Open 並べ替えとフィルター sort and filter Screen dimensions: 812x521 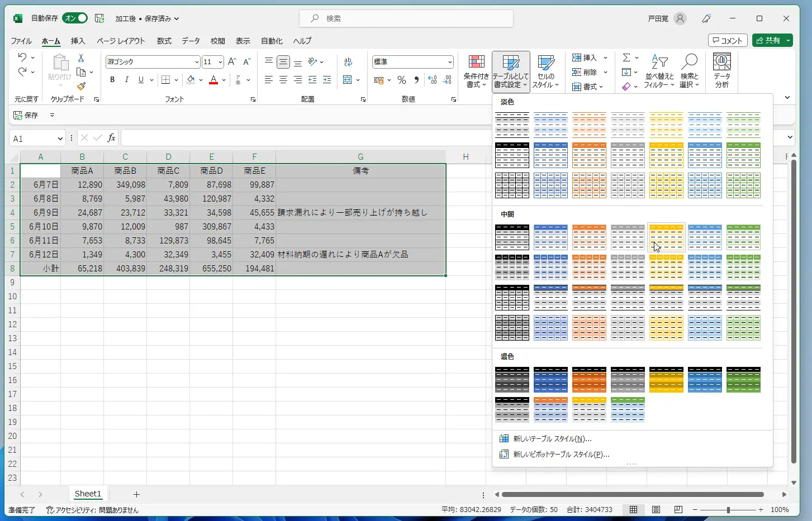tap(659, 71)
